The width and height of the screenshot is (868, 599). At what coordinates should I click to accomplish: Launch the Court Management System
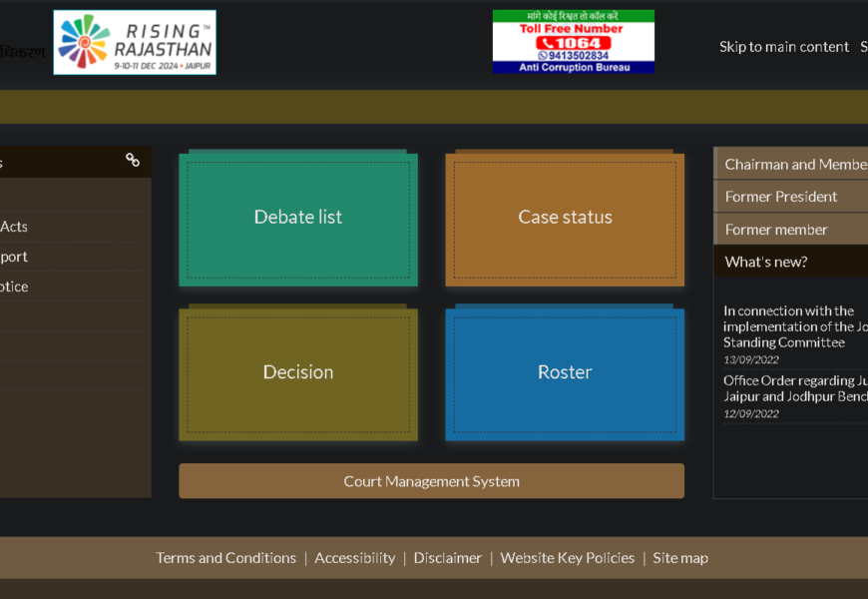pos(431,481)
